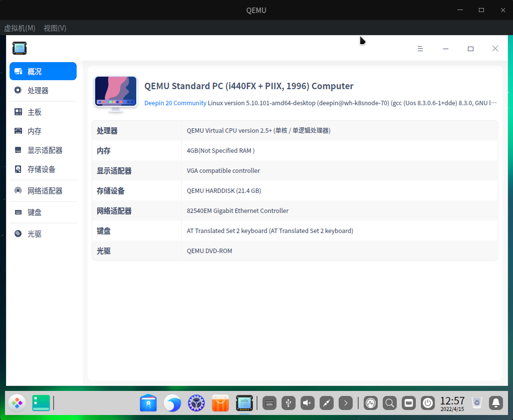
Task: Click the USB device tray icon
Action: (x=289, y=403)
